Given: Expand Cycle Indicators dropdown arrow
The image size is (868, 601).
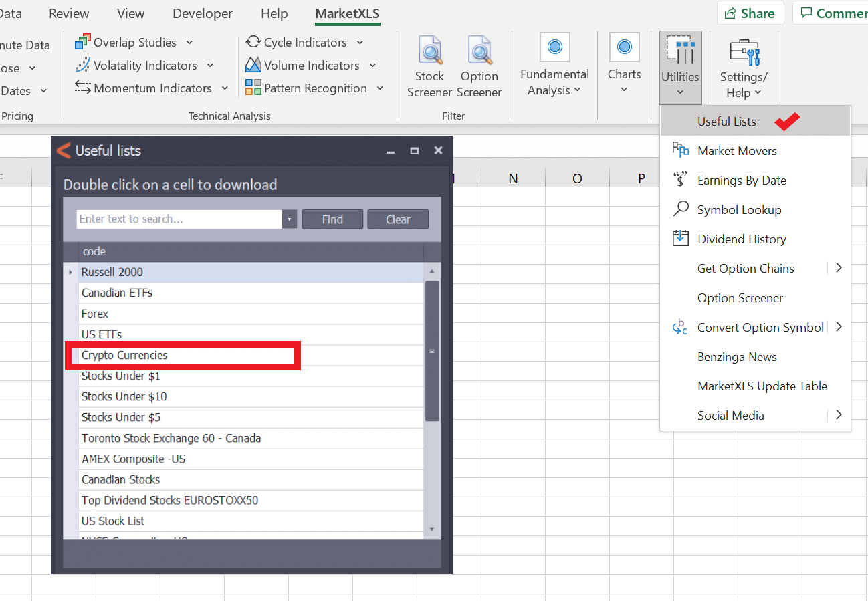Looking at the screenshot, I should point(360,43).
